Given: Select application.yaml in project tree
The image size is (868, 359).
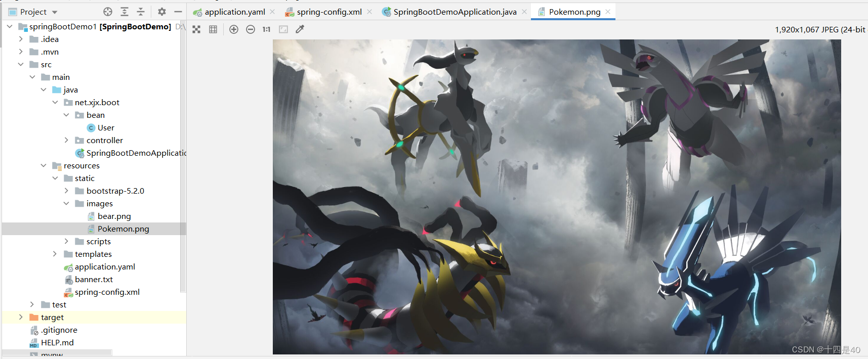Looking at the screenshot, I should (x=105, y=266).
